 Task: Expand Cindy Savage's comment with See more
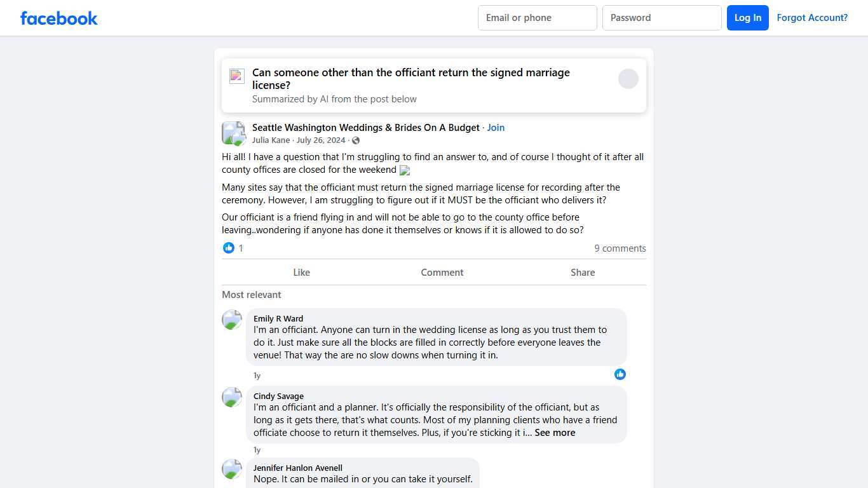click(555, 433)
